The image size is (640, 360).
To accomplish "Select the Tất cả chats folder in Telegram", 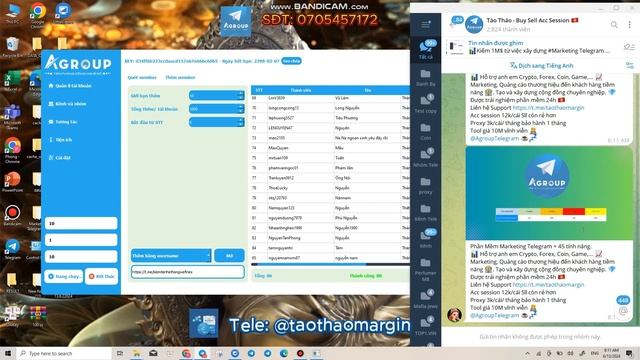I will point(425,50).
